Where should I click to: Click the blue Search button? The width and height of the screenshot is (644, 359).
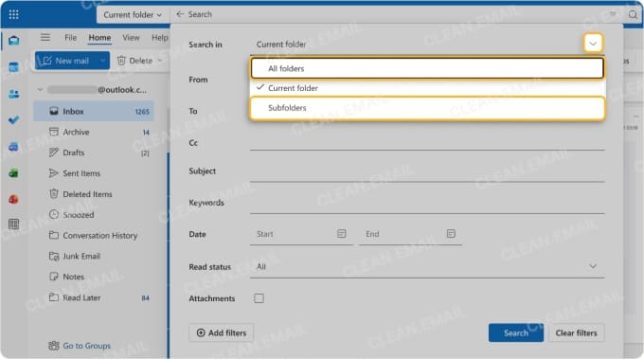(516, 332)
